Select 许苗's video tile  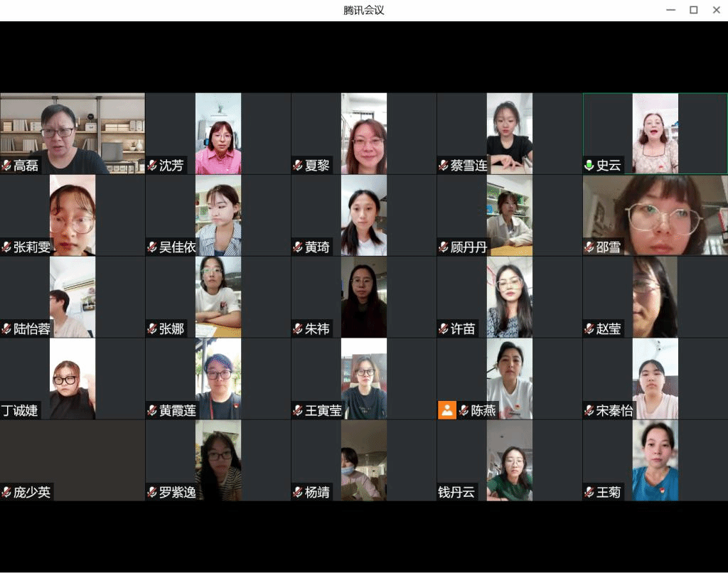pos(510,297)
